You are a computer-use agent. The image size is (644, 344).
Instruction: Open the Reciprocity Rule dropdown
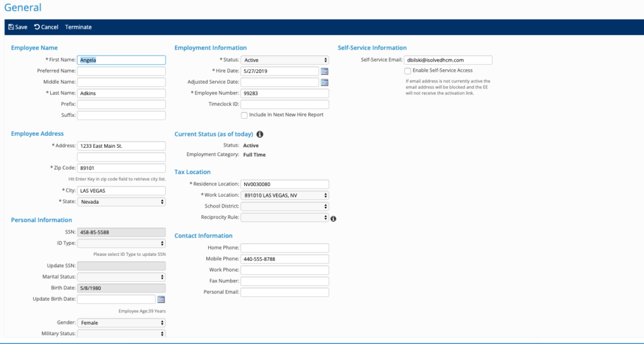[x=285, y=218]
